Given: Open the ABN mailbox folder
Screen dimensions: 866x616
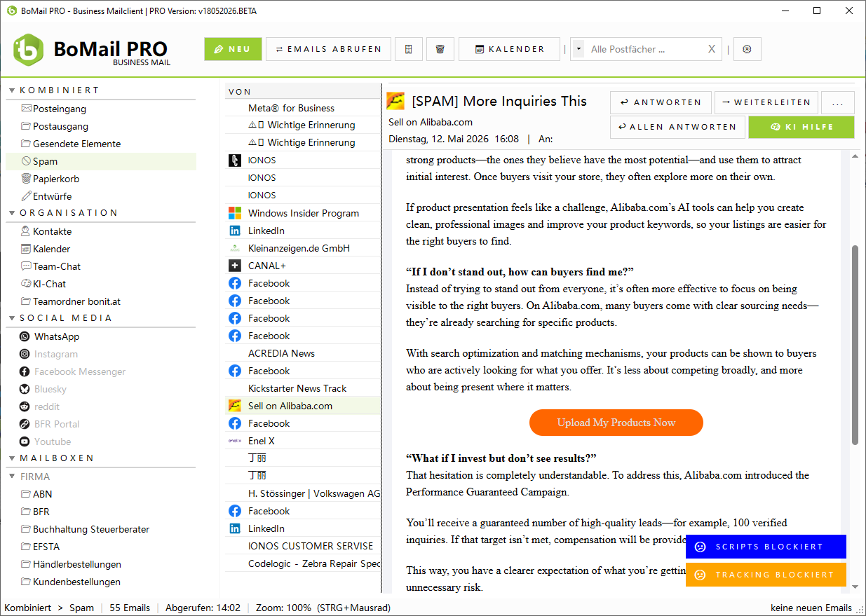Looking at the screenshot, I should point(101,494).
